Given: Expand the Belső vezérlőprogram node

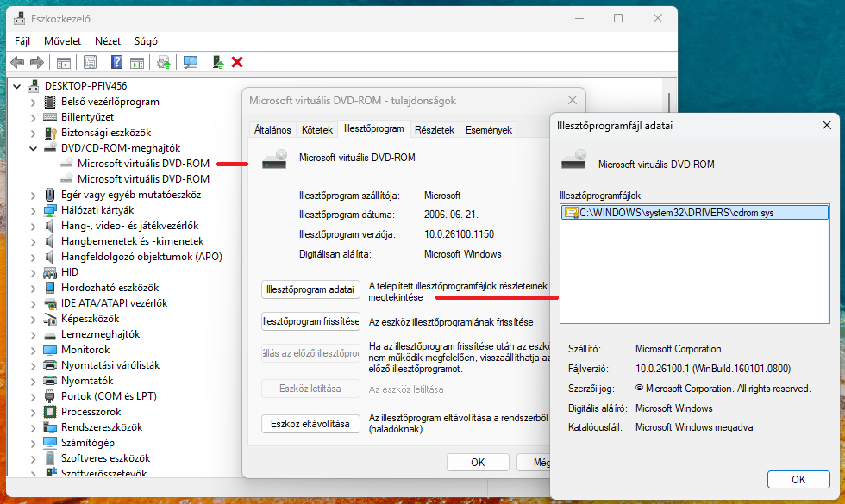Looking at the screenshot, I should (x=33, y=102).
